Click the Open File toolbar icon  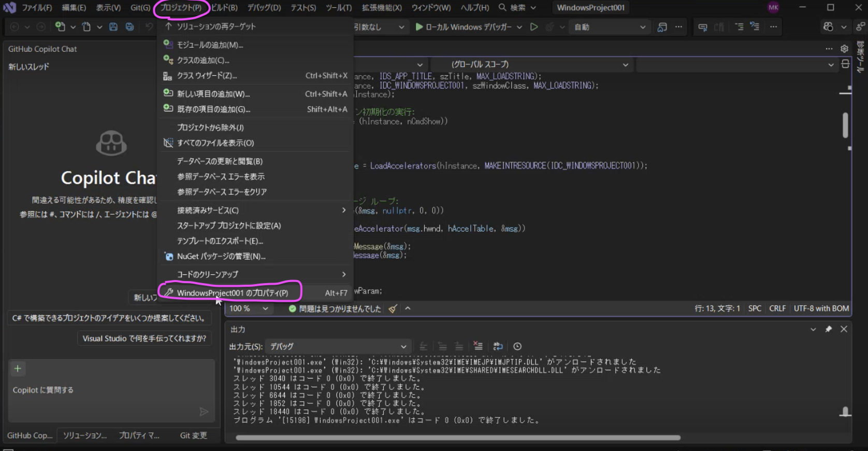(86, 26)
